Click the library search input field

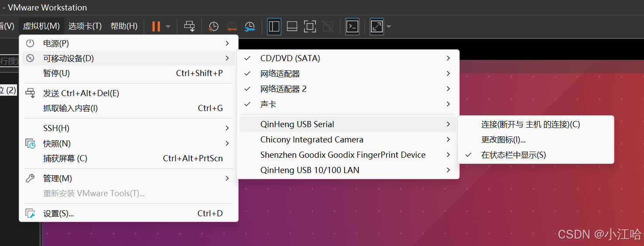pos(10,61)
